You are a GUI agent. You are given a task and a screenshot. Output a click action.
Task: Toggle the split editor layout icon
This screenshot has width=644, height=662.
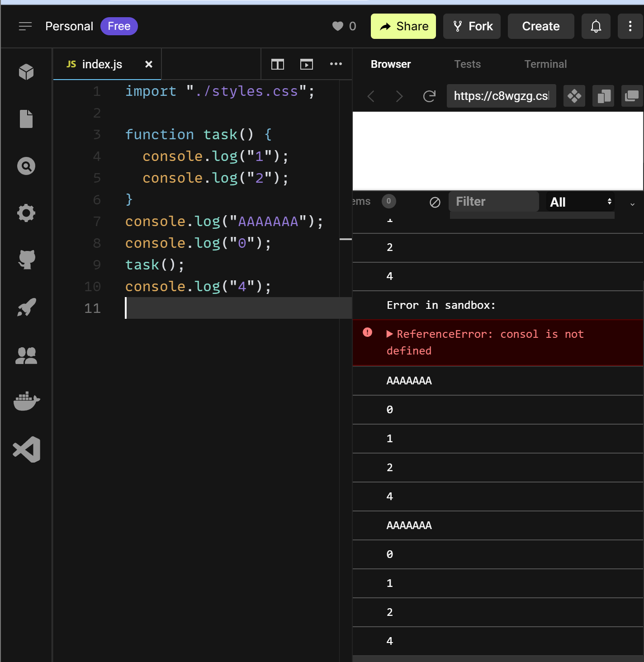[x=278, y=64]
